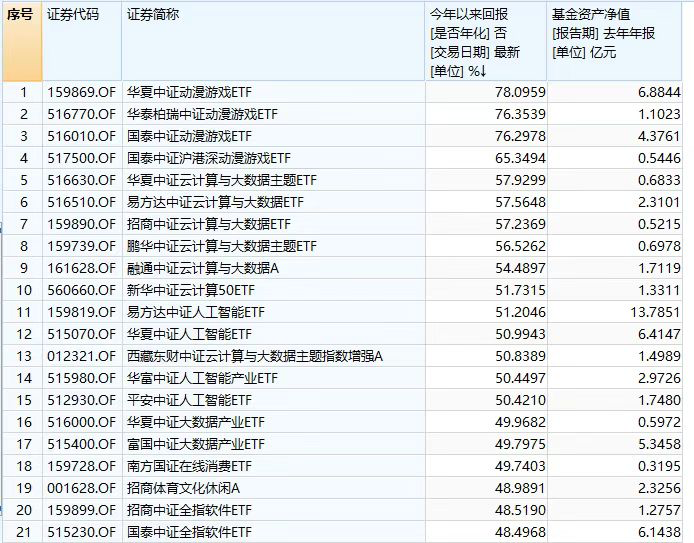Select code 515400.OF
The image size is (694, 543).
click(81, 444)
